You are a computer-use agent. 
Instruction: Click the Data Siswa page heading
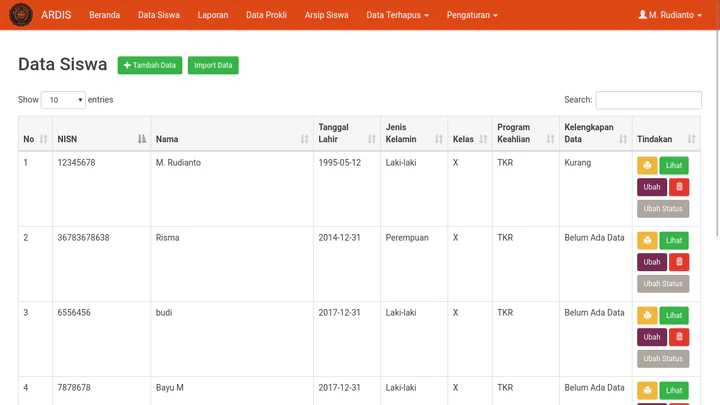tap(62, 64)
